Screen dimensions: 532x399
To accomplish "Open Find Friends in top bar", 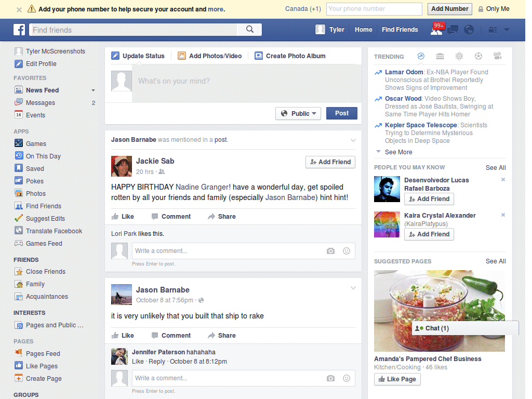I will click(400, 30).
